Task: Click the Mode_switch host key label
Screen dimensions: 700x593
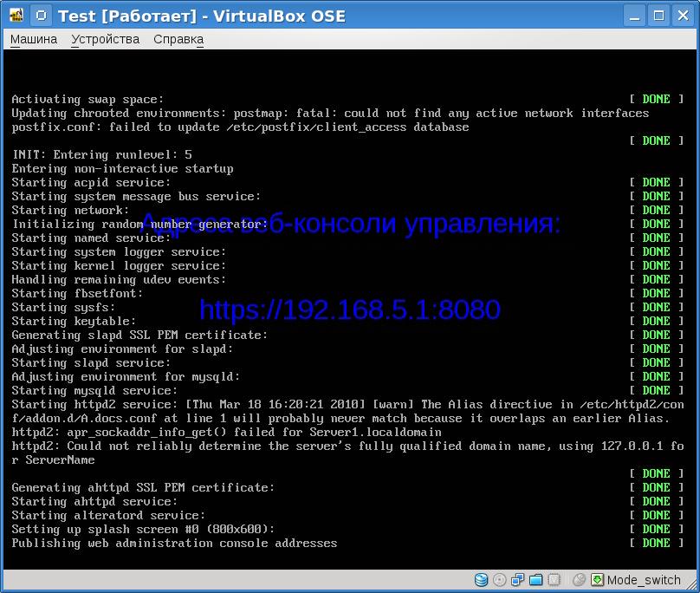Action: [x=644, y=580]
